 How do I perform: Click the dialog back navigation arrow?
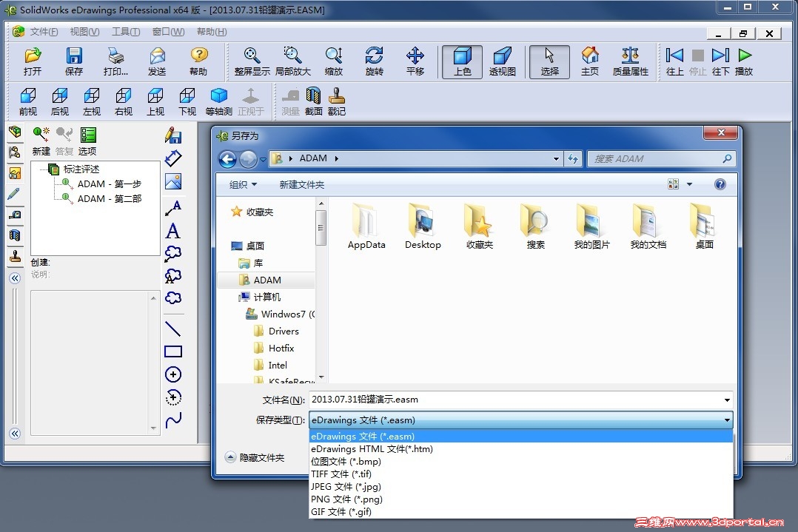227,160
